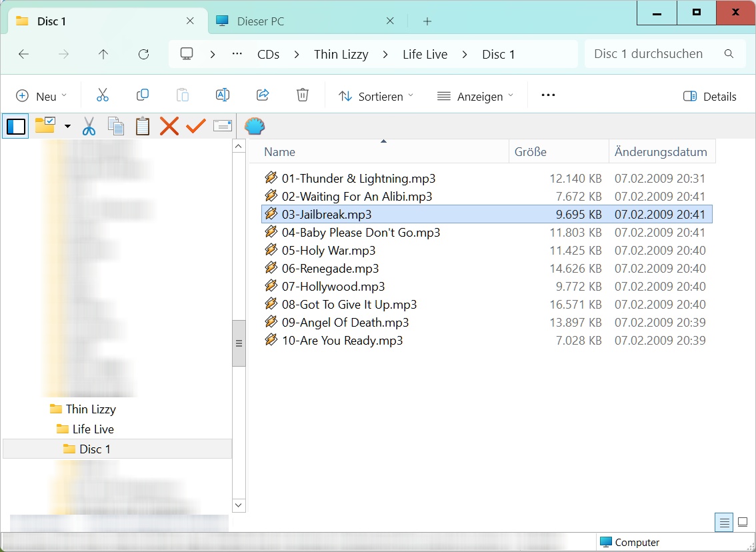Open the Neu dropdown for creating files
The image size is (756, 552).
(41, 95)
